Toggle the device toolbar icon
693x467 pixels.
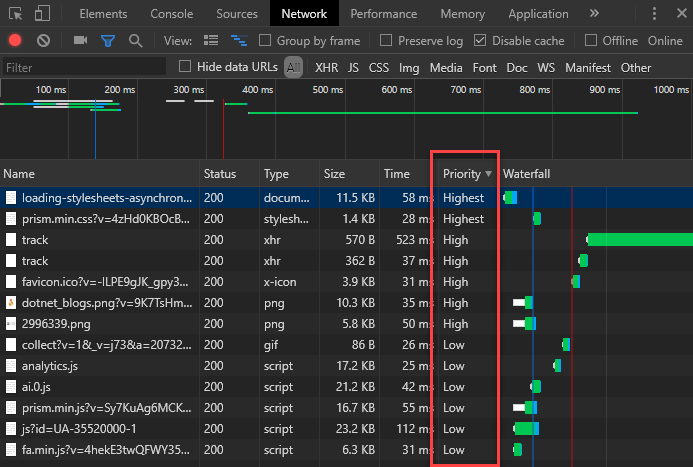click(43, 14)
